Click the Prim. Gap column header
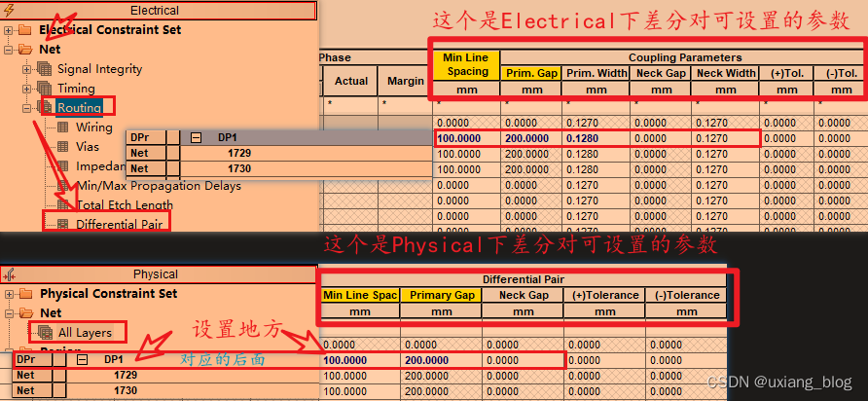 click(531, 73)
